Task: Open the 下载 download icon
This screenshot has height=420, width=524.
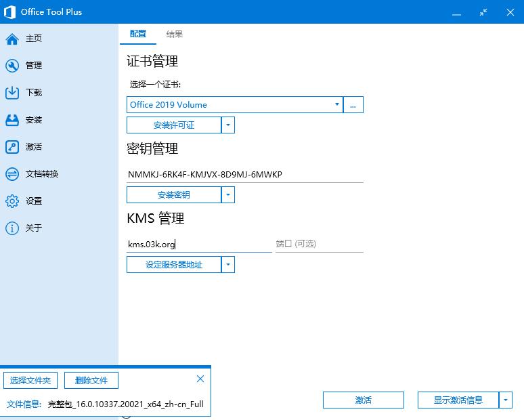Action: pos(12,93)
